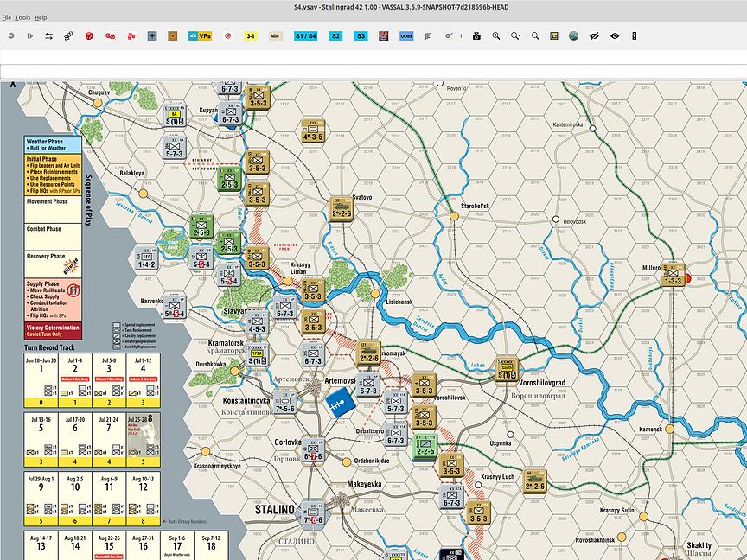Select the South HQ counter at Voroshilovgrad
The image size is (747, 560).
coord(507,369)
